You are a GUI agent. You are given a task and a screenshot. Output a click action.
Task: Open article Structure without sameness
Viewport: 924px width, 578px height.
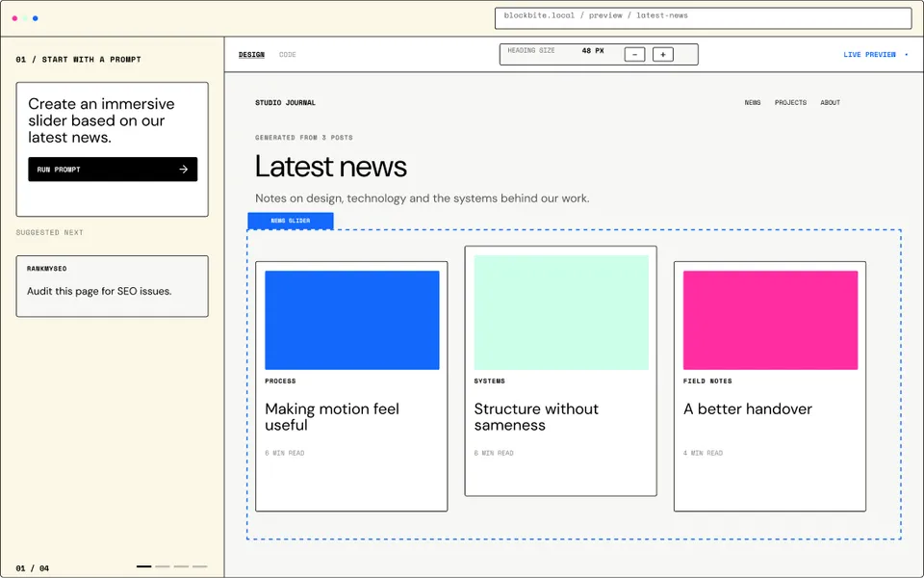pos(536,417)
